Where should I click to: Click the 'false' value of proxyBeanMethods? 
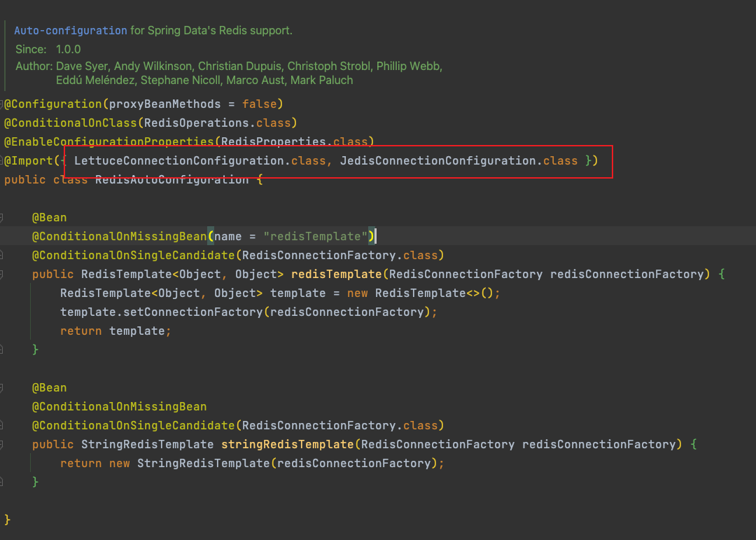pos(260,104)
